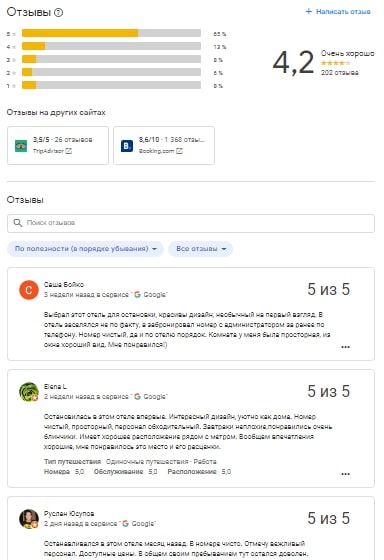This screenshot has width=384, height=560.
Task: Click the TripAdvisor owl logo
Action: (21, 146)
